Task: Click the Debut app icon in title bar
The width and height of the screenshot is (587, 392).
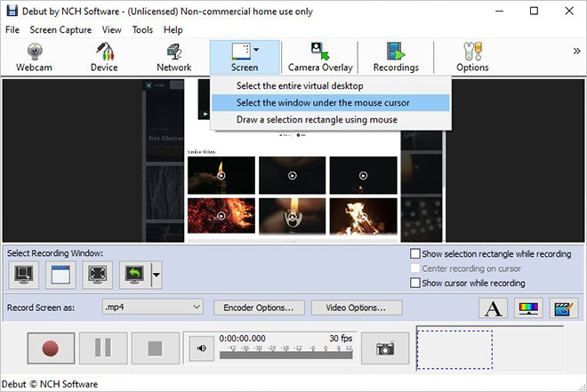Action: (x=12, y=11)
